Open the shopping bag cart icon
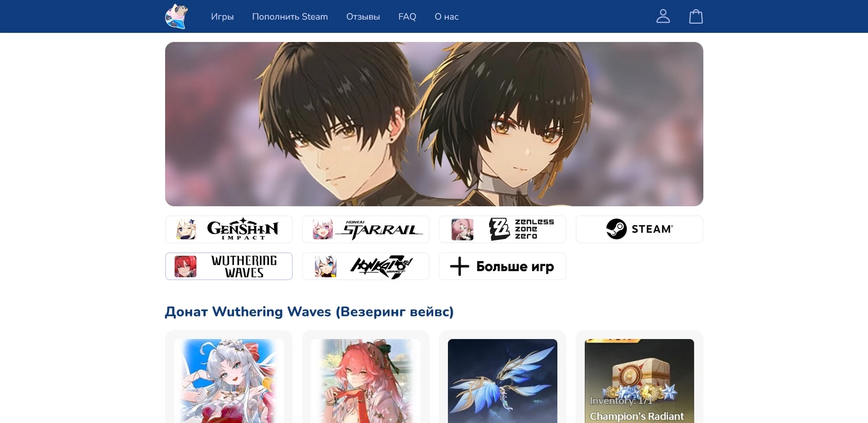This screenshot has height=423, width=868. (x=696, y=16)
